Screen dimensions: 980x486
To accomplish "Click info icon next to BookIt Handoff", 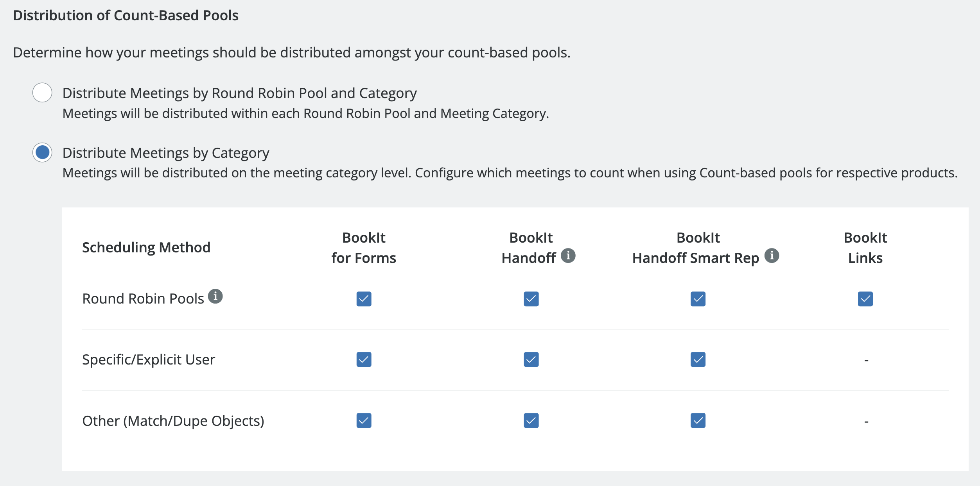I will [568, 256].
